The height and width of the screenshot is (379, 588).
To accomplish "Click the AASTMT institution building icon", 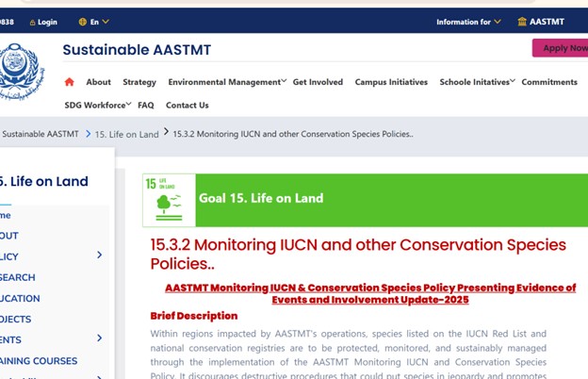I will [522, 22].
